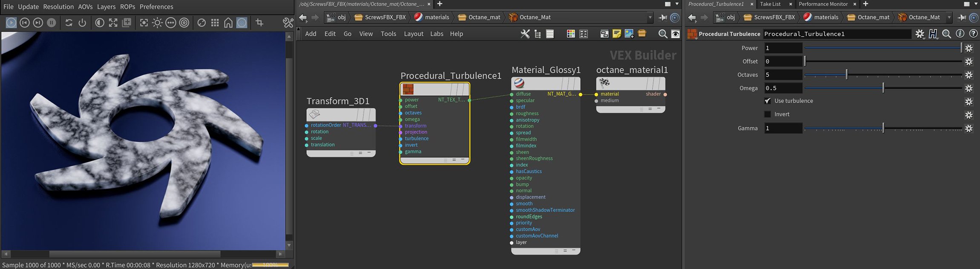Toggle the eye display icon in network editor
Image resolution: width=980 pixels, height=269 pixels.
(675, 34)
